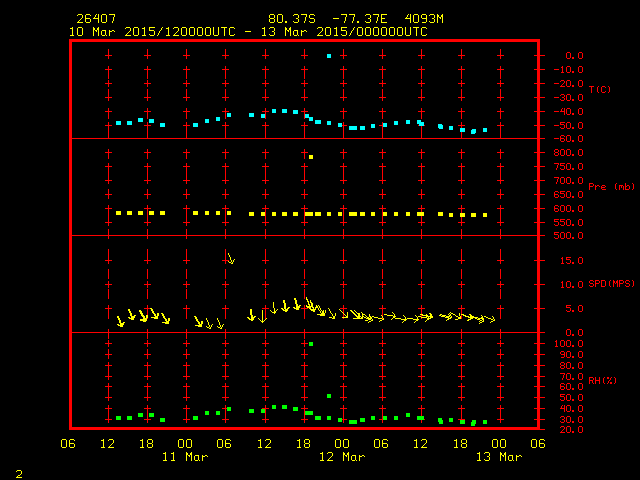Click the 5.0 wind speed tick label

(x=574, y=309)
